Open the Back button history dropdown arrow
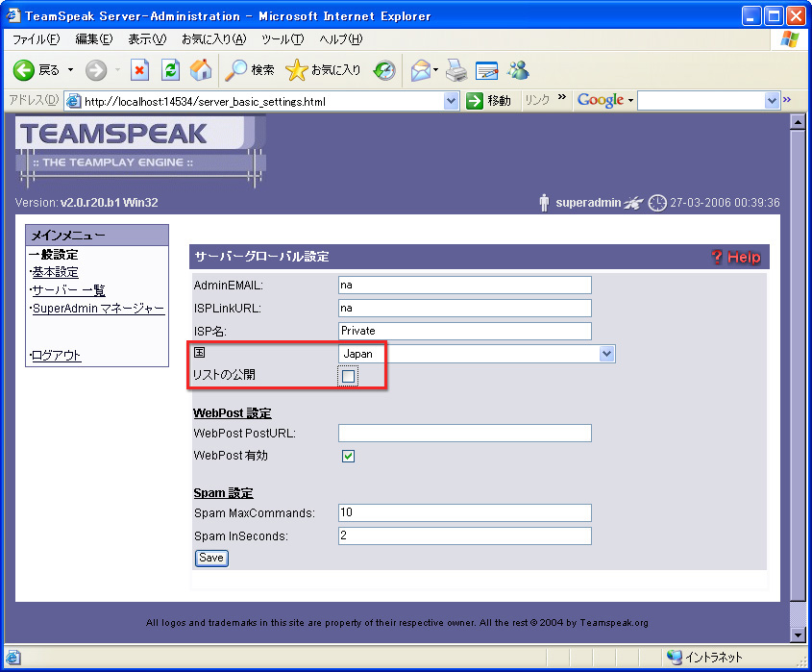The height and width of the screenshot is (672, 812). [70, 70]
